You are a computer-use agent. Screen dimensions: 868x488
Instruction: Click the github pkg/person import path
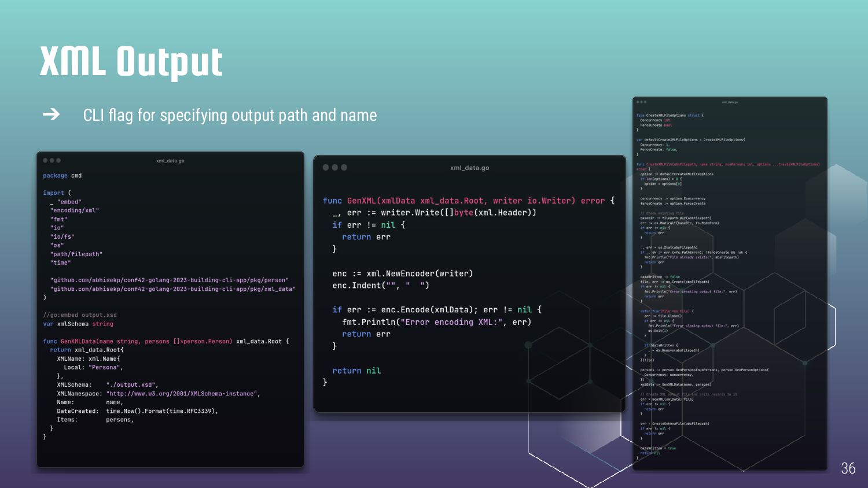[x=169, y=280]
